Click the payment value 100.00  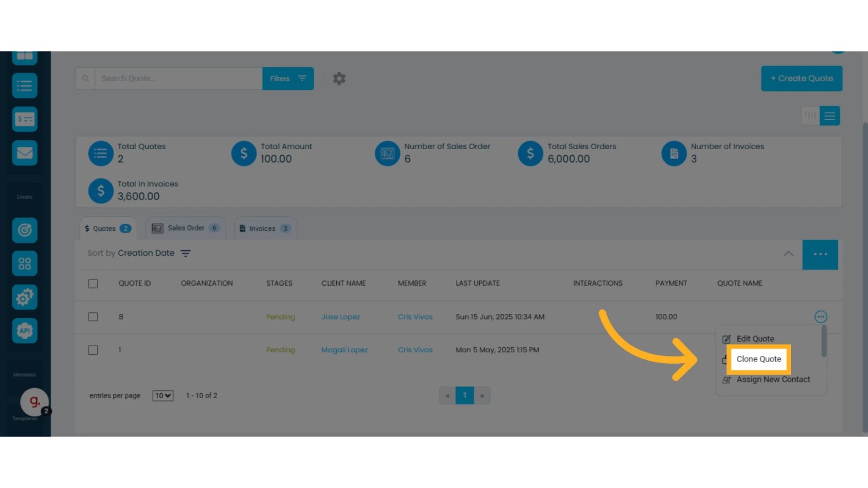pyautogui.click(x=666, y=317)
